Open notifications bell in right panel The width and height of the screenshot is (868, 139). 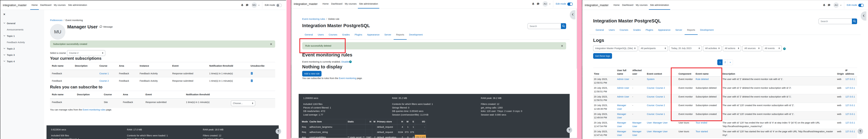coord(824,5)
